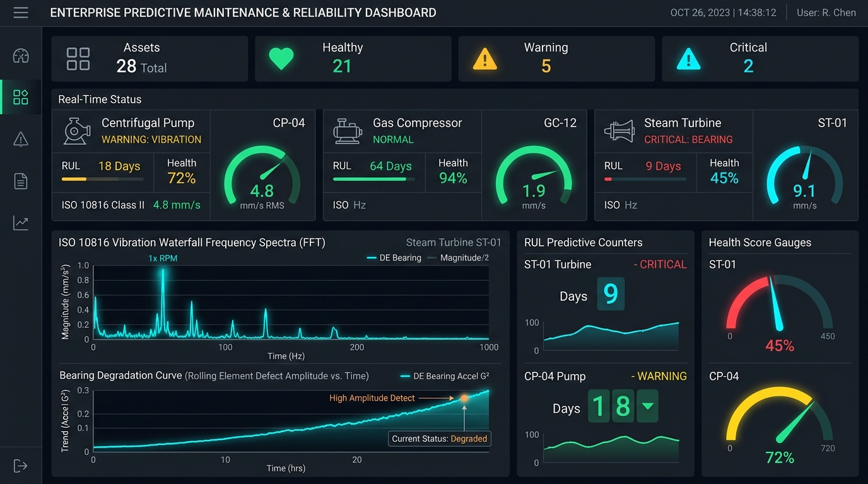Click the CP-04 health score gauge 72%
Screen dimensions: 868x484
pos(780,424)
